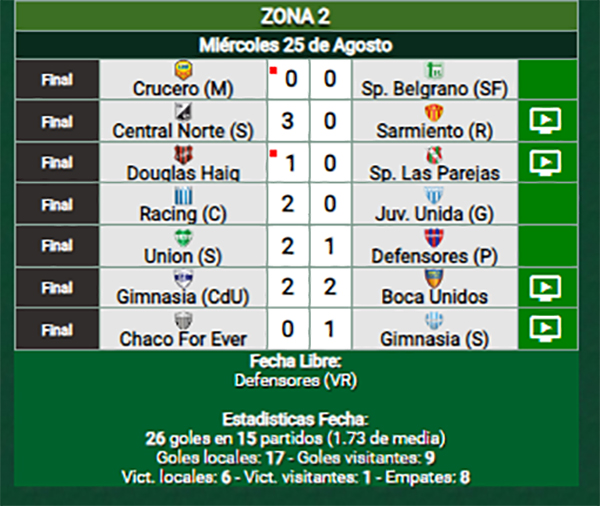Select the ZONA 2 header
The width and height of the screenshot is (600, 506).
(296, 16)
